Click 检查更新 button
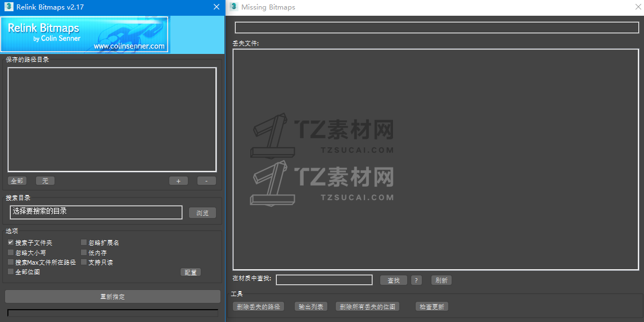The height and width of the screenshot is (322, 644). pos(431,306)
